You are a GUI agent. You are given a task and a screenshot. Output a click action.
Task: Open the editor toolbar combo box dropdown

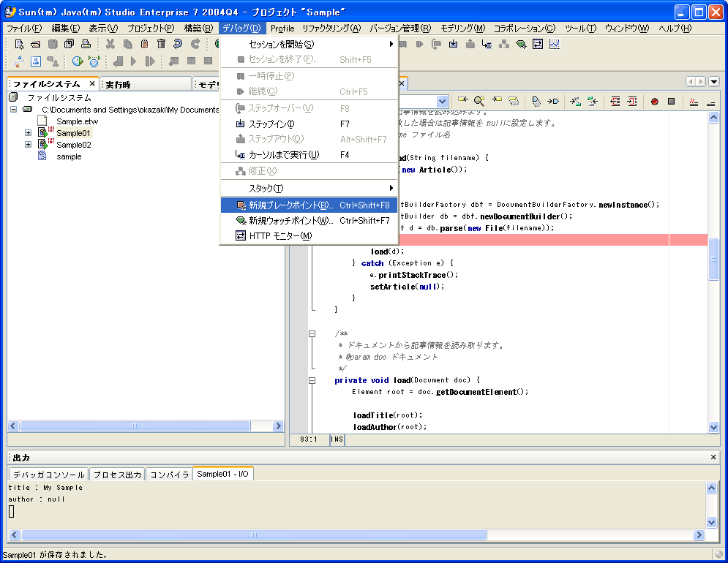click(443, 101)
